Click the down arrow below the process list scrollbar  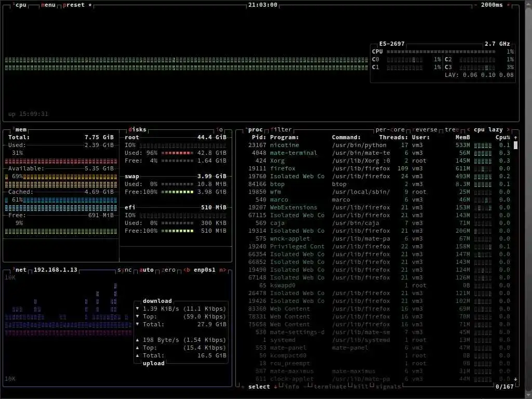coord(516,379)
